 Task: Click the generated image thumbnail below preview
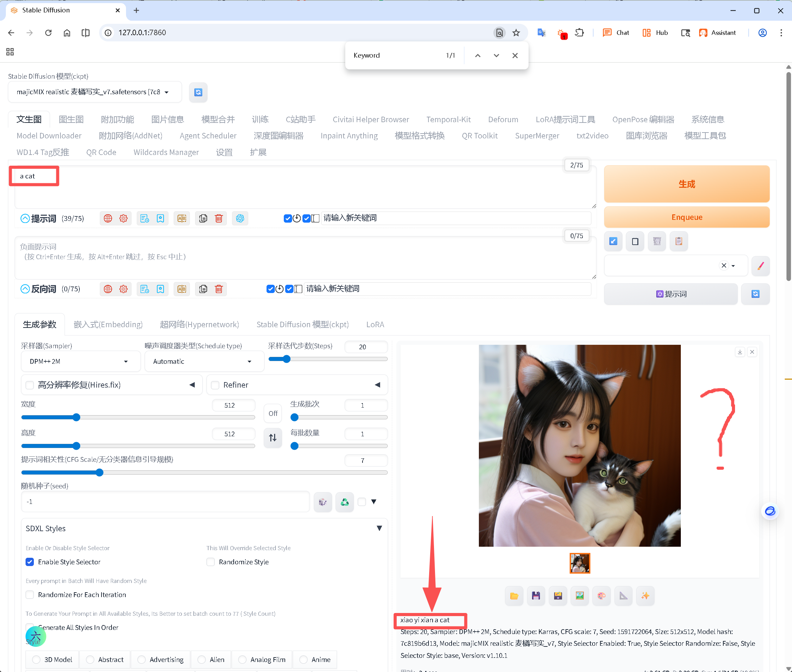point(579,563)
